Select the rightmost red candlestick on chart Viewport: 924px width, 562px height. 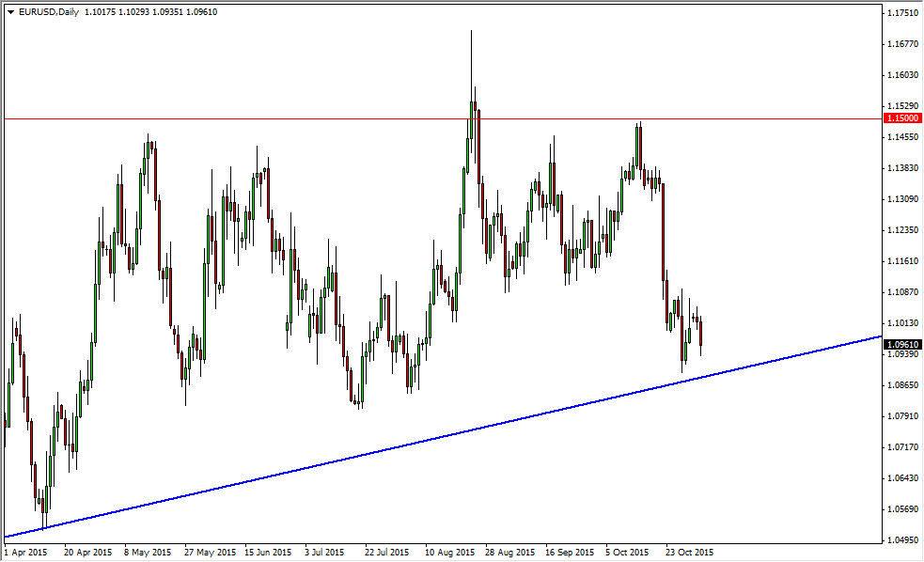701,334
